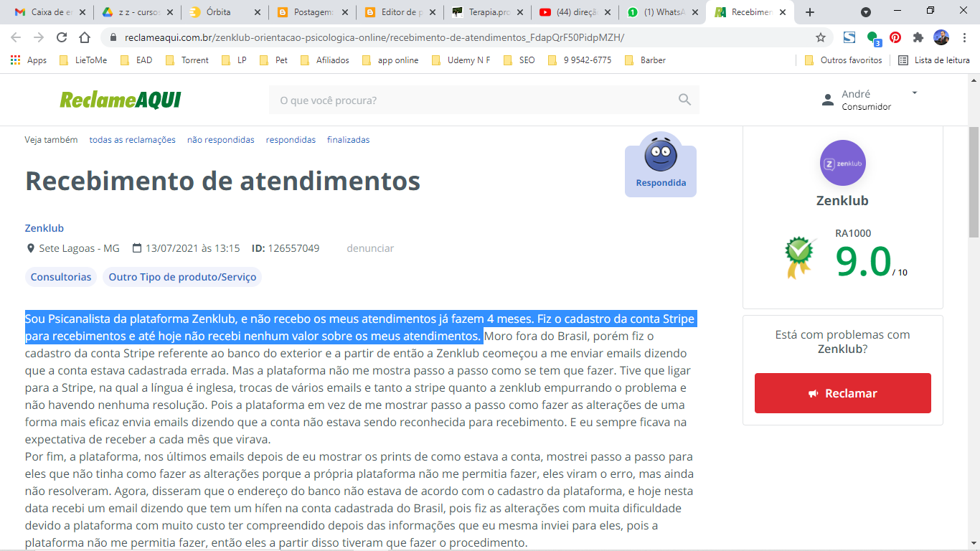Screen dimensions: 980x551
Task: Click the ID: 126557049 text
Action: click(286, 248)
